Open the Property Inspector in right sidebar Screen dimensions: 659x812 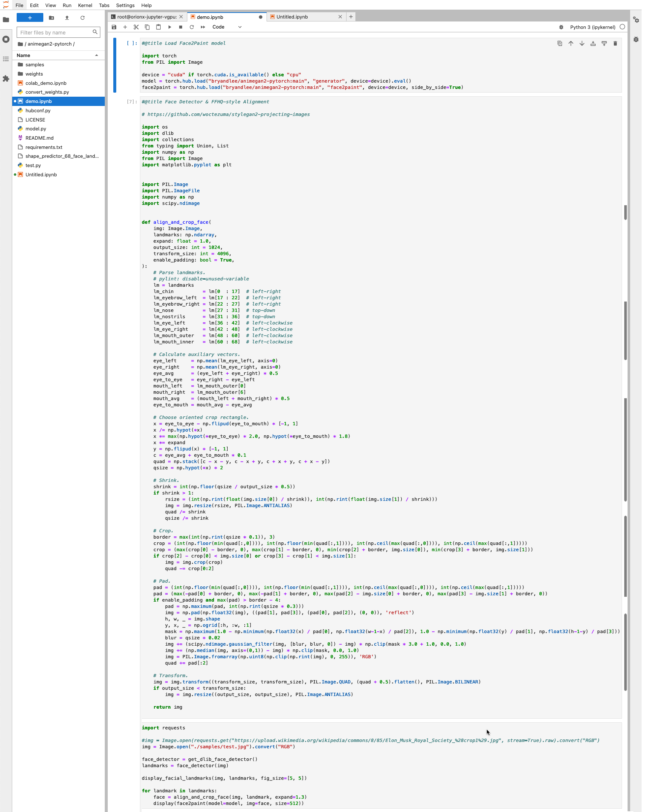point(636,20)
